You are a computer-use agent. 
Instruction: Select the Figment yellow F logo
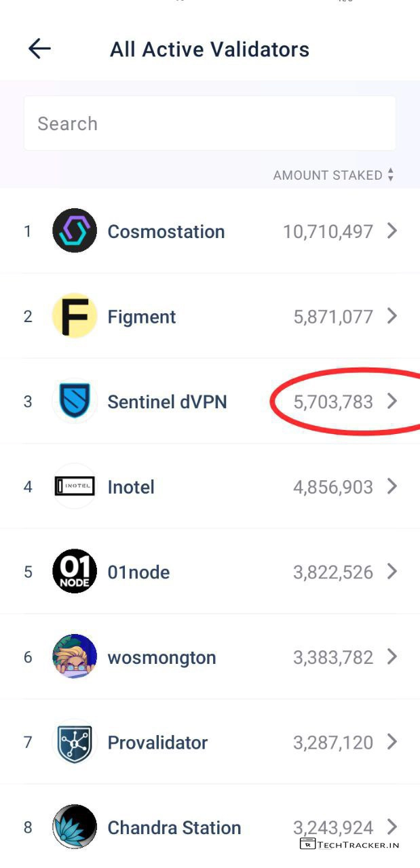75,316
